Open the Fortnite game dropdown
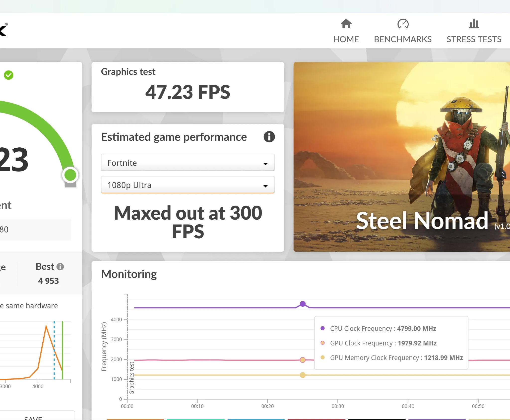 coord(188,163)
